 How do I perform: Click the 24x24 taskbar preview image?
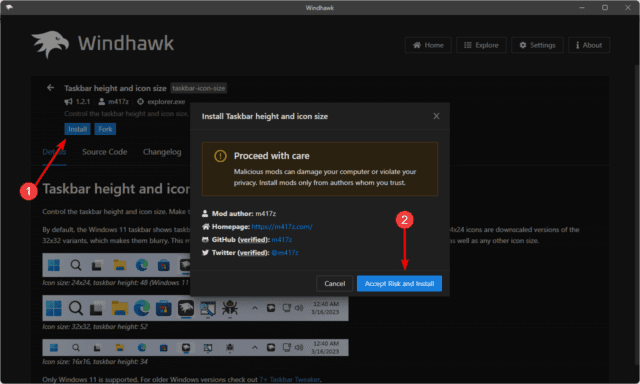tap(116, 265)
